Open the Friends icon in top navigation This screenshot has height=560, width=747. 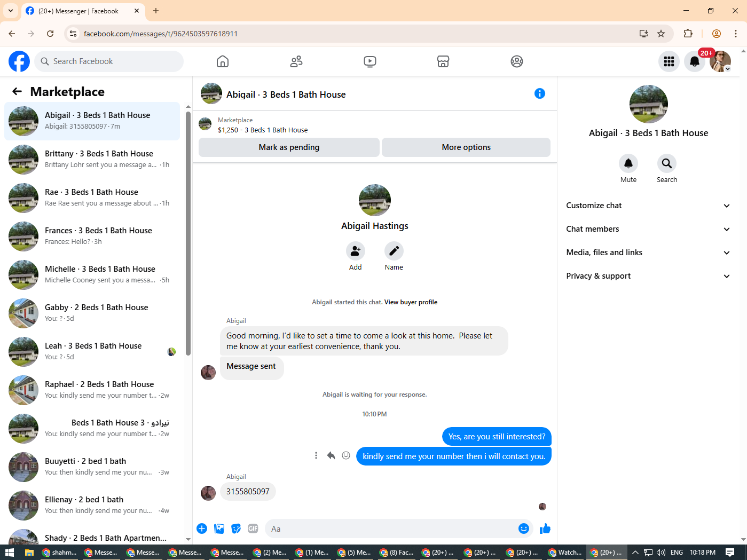pos(296,61)
